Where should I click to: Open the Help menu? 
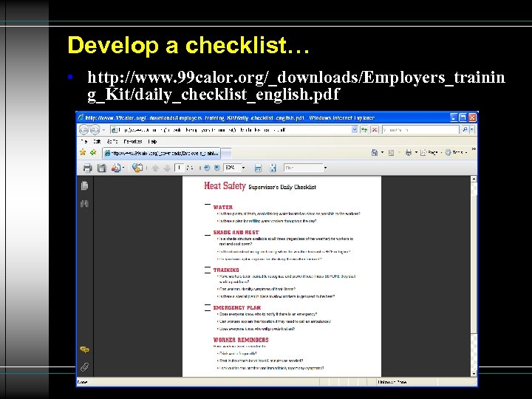coord(152,141)
